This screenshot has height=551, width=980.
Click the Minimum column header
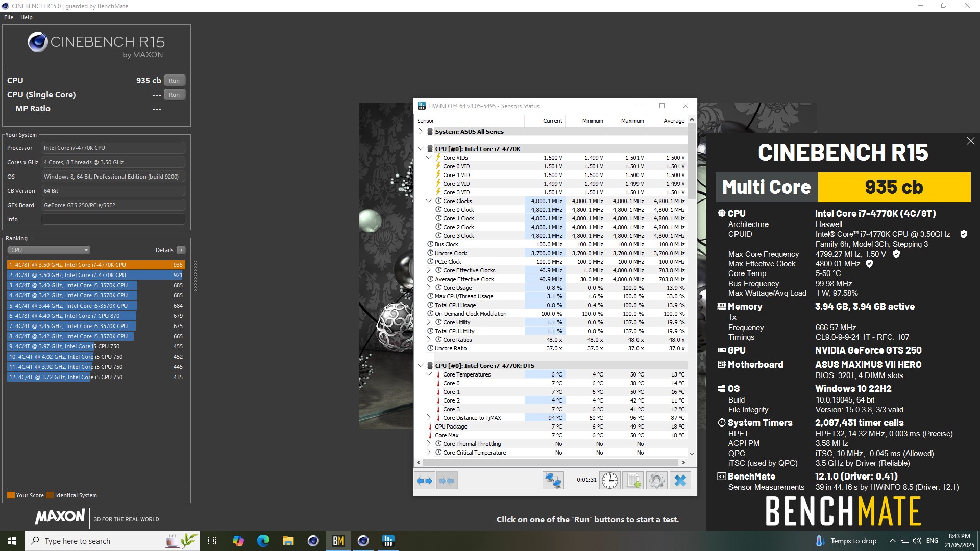585,121
